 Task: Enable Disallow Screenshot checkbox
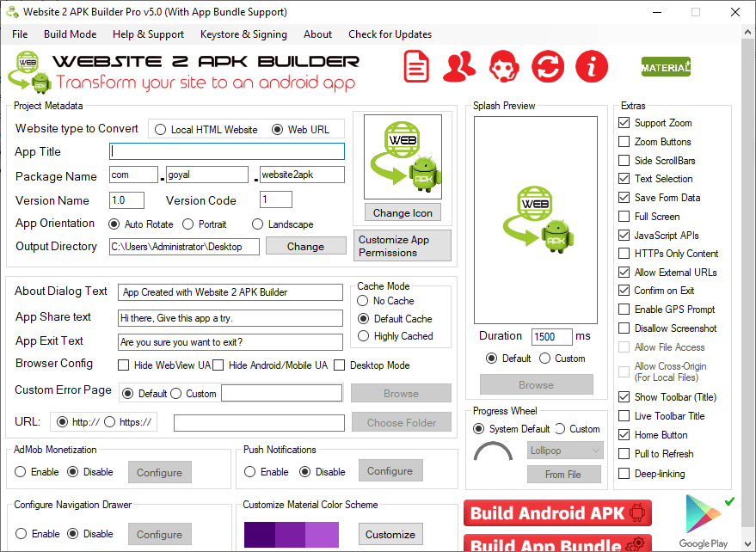click(x=624, y=328)
